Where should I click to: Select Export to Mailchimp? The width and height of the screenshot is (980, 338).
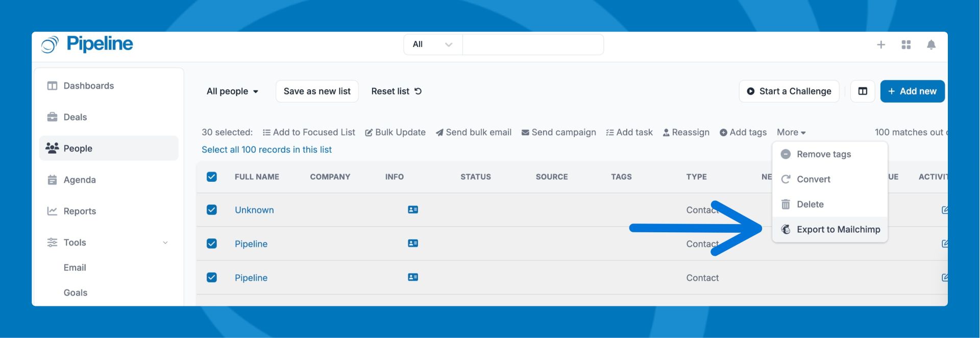coord(830,229)
